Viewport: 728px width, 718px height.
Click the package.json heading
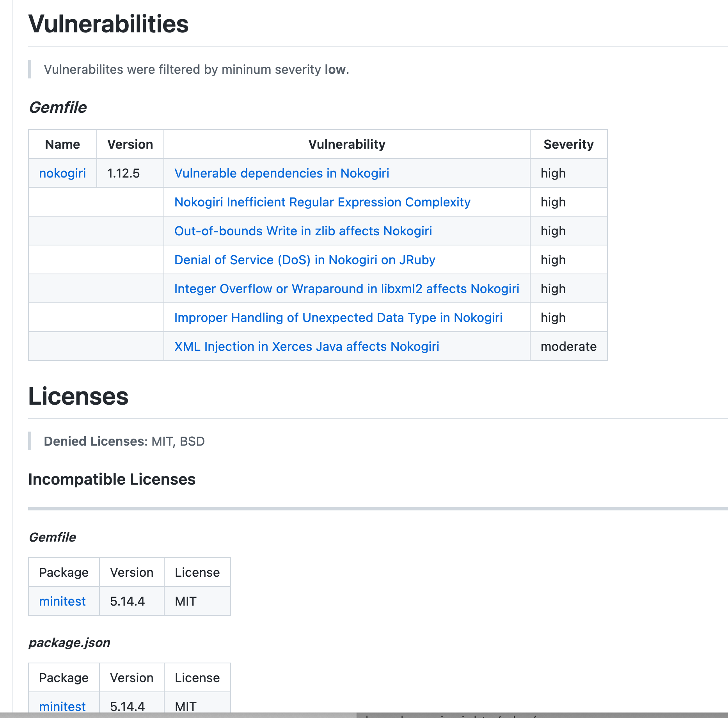[x=69, y=643]
